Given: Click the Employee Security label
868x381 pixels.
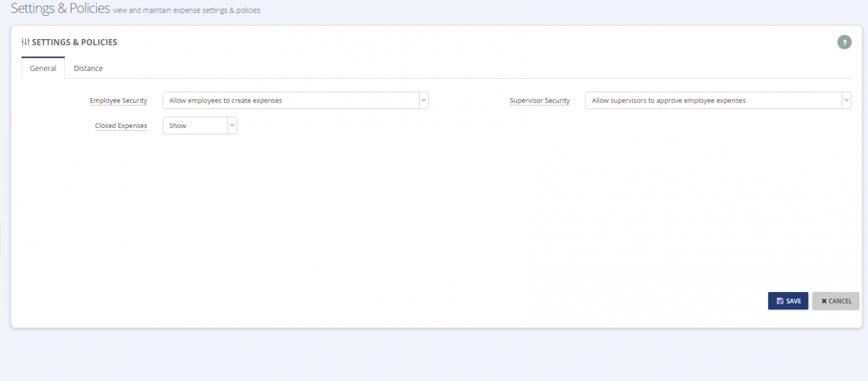Looking at the screenshot, I should tap(118, 100).
